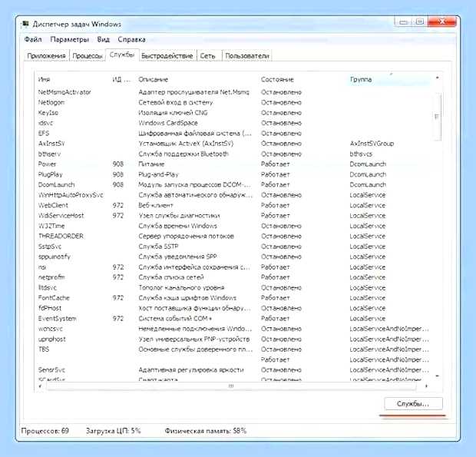Sort by the Группа column header
476x457 pixels.
[x=388, y=80]
